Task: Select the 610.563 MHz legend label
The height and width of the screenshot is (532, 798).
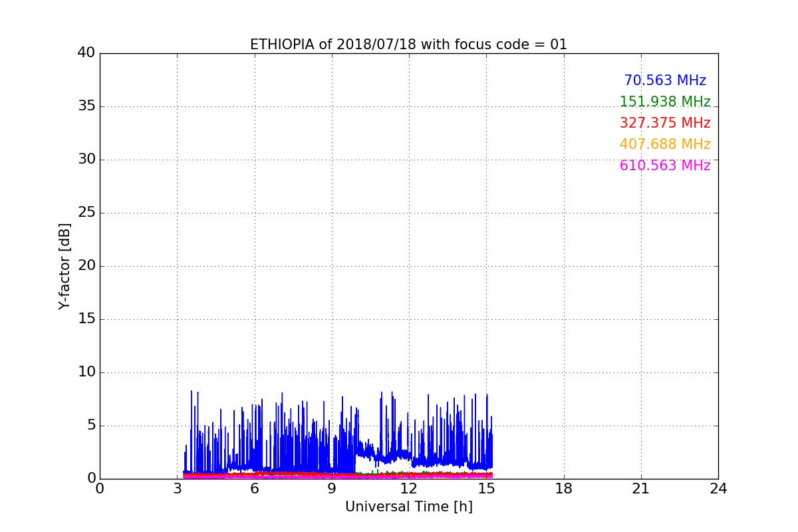Action: click(x=665, y=166)
